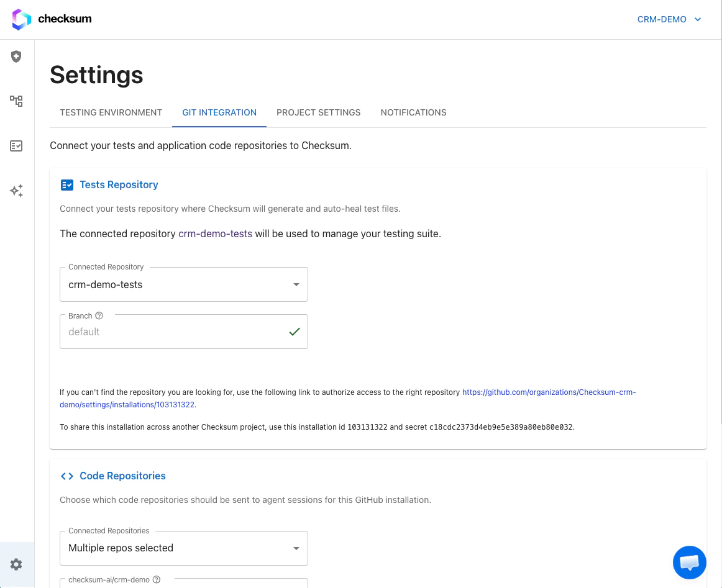Click the Tests Repository heading icon
Viewport: 722px width, 588px height.
(67, 184)
